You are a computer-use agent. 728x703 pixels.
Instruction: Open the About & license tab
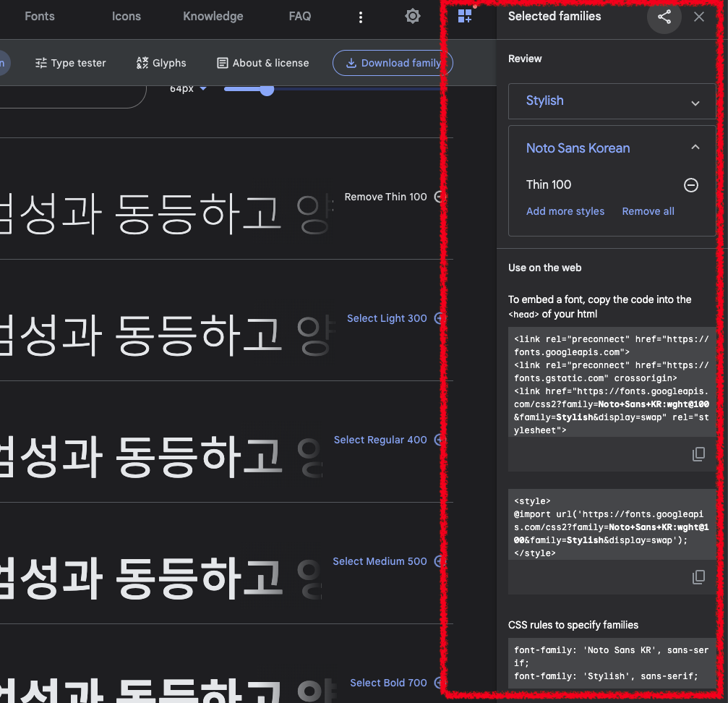pos(262,63)
